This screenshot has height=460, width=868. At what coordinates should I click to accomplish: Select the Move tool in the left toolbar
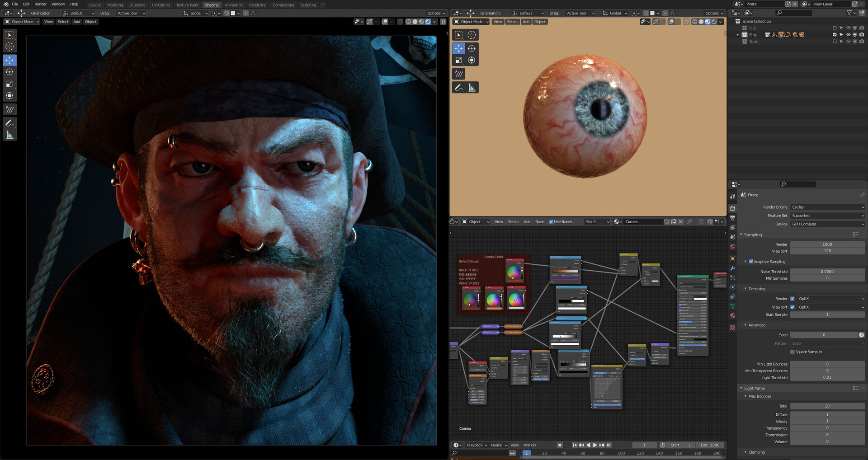(x=9, y=60)
